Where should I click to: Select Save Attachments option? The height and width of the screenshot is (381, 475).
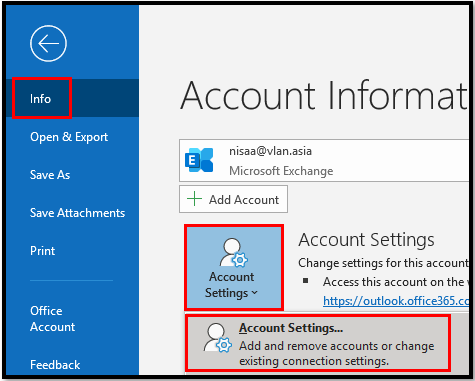pos(77,213)
